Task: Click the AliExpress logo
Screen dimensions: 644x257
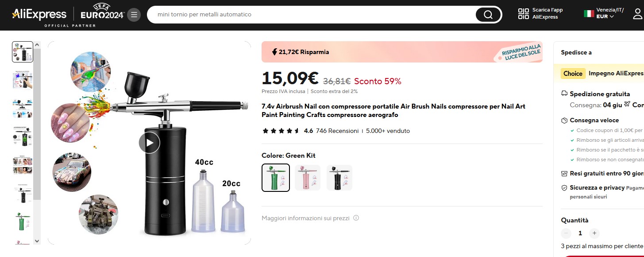Action: tap(39, 14)
